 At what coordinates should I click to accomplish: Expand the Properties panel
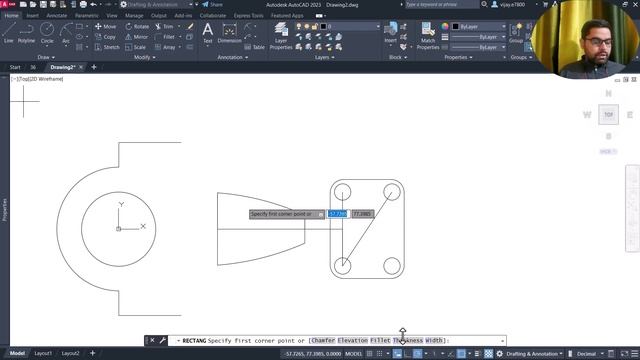pos(458,58)
